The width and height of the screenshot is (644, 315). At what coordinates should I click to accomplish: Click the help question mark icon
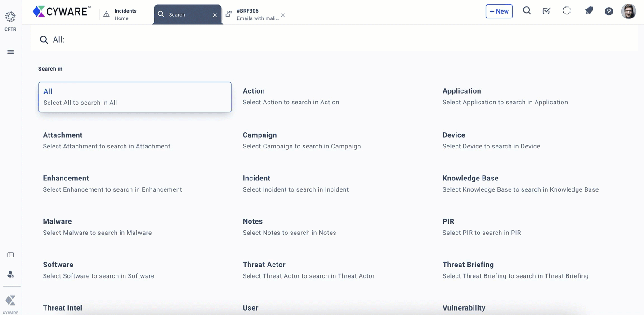(x=608, y=12)
